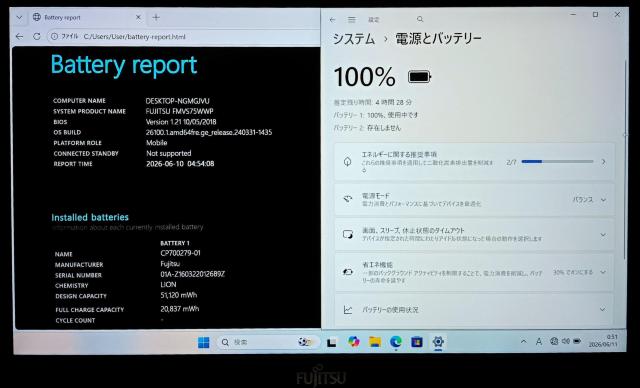
Task: Click the 2/7 energy recommendations progress bar
Action: [x=557, y=162]
